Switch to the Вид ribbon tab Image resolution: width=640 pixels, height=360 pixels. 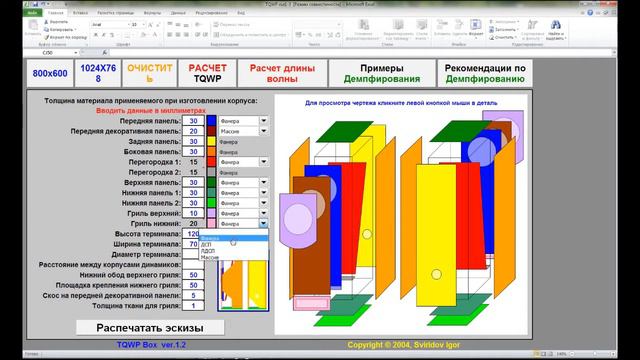241,13
